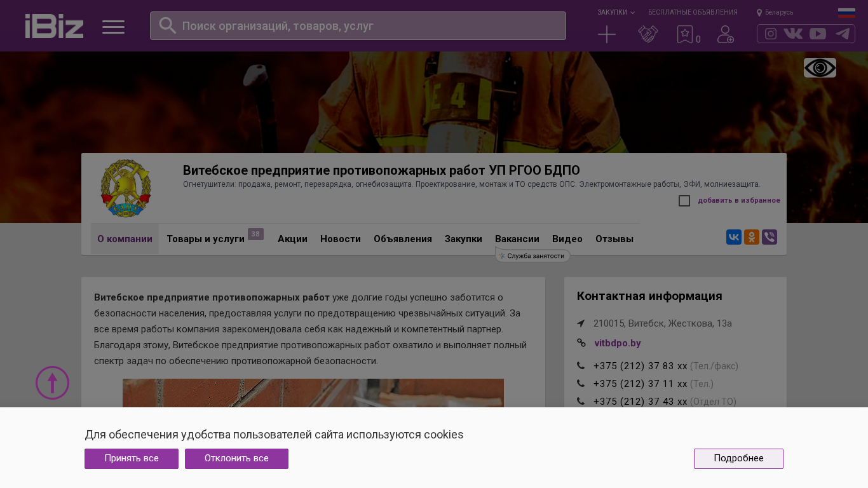Open the Telegram channel from the header
This screenshot has width=868, height=488.
pos(843,34)
